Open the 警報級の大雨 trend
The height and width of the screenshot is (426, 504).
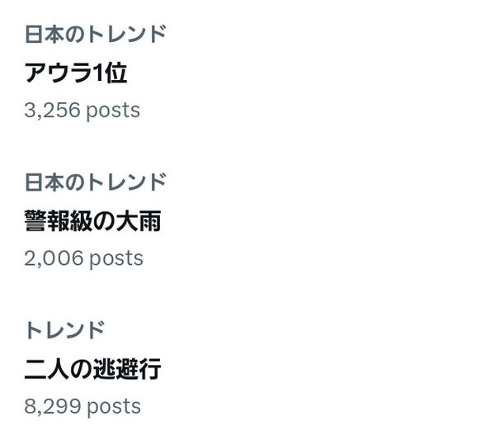(x=92, y=221)
